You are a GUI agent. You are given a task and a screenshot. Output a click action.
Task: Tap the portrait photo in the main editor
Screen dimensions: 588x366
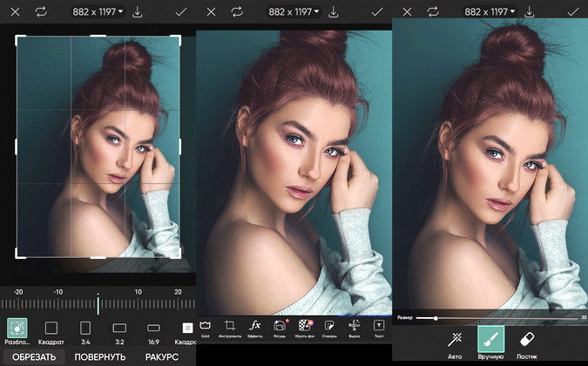point(294,173)
